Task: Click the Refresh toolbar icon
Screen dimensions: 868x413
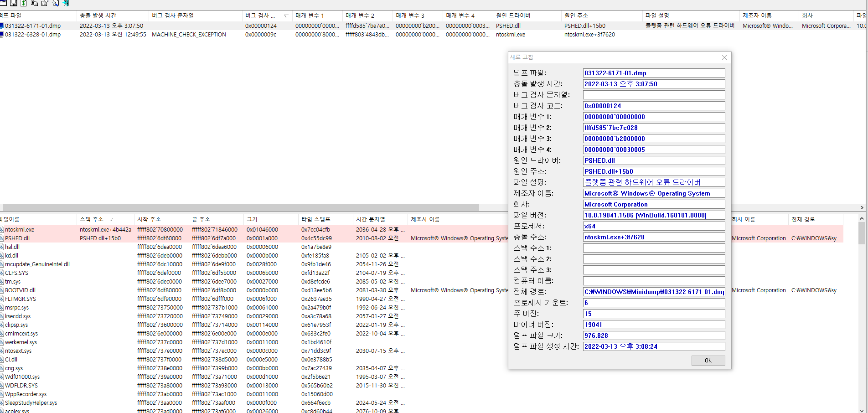Action: point(24,3)
